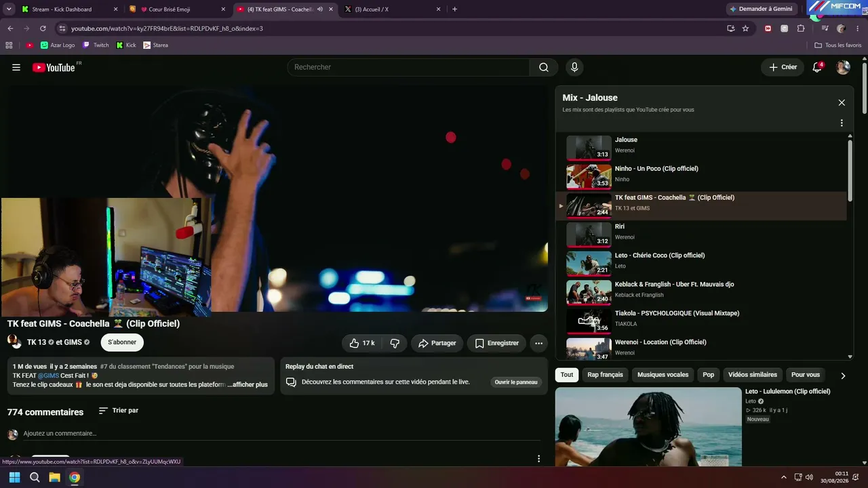The image size is (868, 488).
Task: Filter suggestions by Musiques vocales
Action: 663,375
